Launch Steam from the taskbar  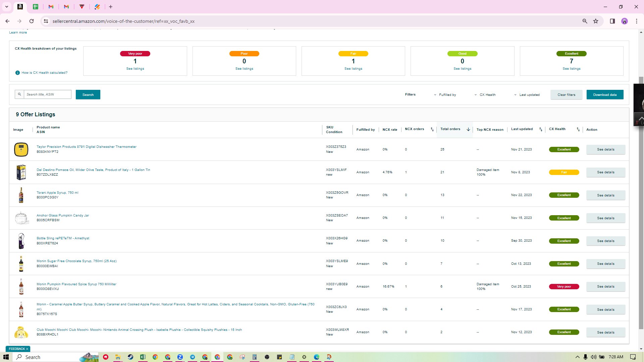pyautogui.click(x=130, y=357)
